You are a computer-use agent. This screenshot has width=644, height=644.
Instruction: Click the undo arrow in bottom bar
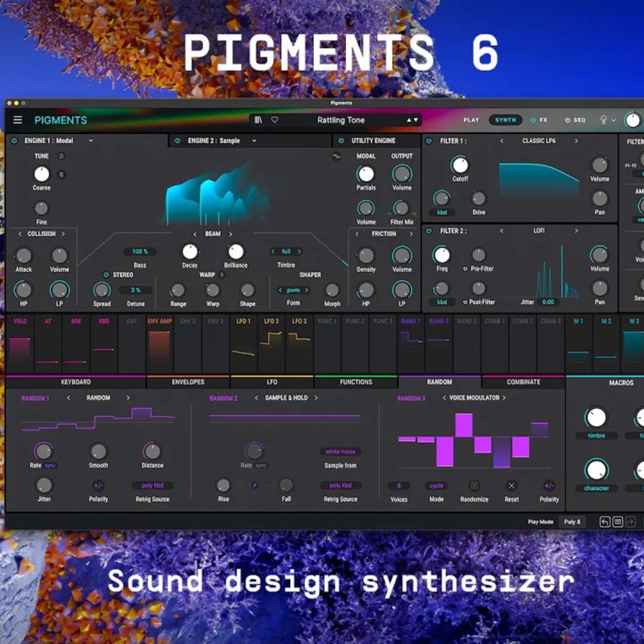click(x=605, y=522)
